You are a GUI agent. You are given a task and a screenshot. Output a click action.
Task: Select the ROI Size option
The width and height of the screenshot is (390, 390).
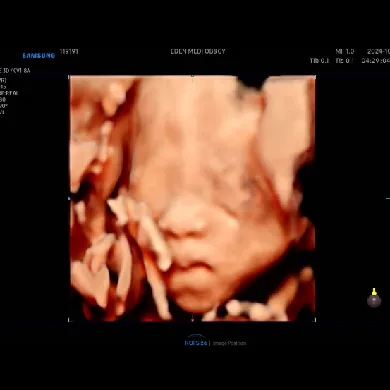196,343
